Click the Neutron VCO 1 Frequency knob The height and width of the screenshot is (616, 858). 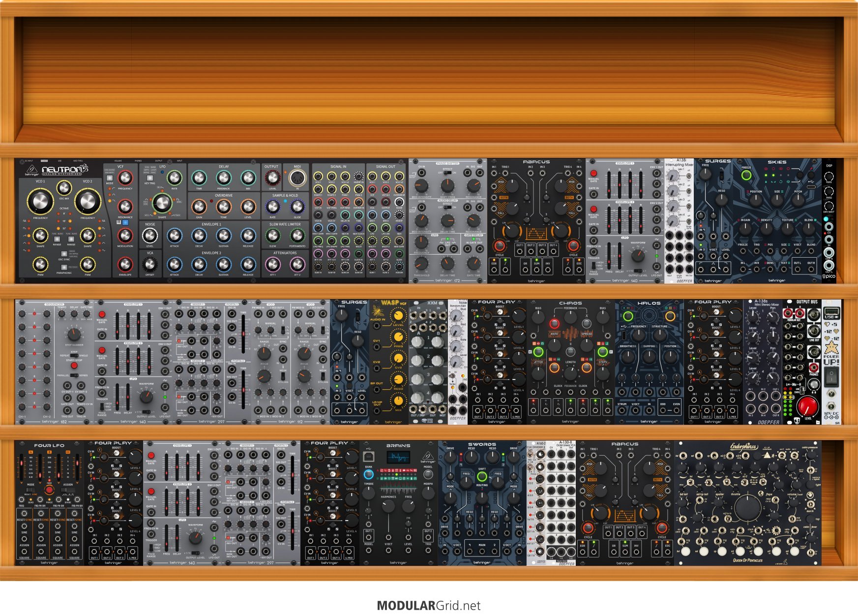40,202
